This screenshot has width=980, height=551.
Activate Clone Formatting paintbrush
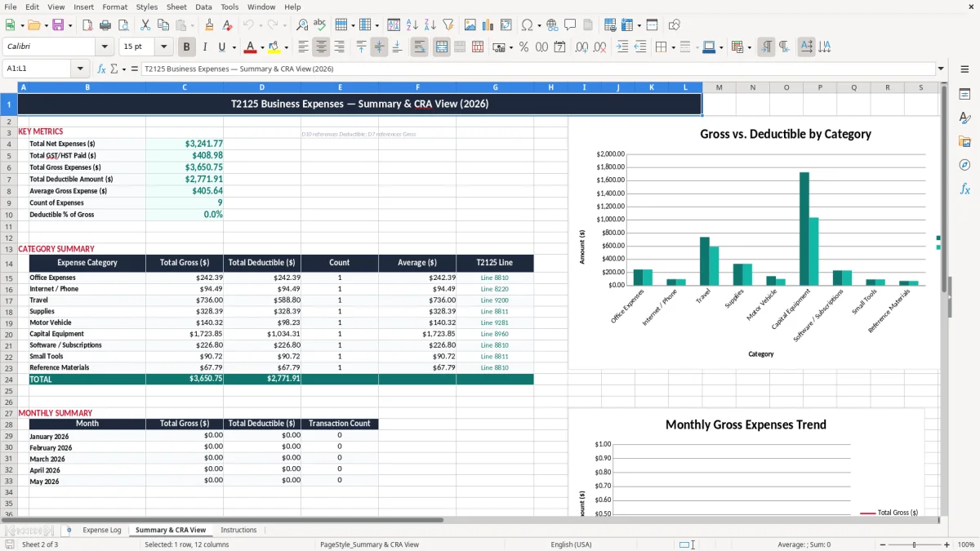tap(210, 25)
